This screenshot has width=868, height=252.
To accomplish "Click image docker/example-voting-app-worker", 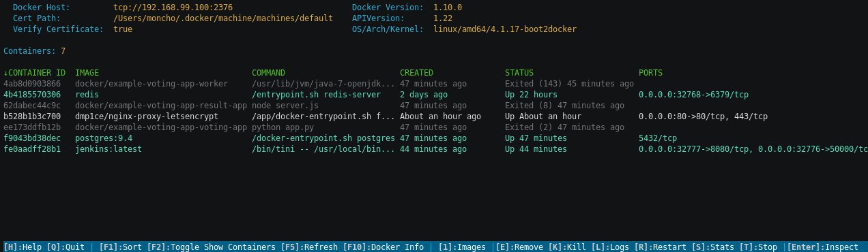I will pyautogui.click(x=151, y=84).
